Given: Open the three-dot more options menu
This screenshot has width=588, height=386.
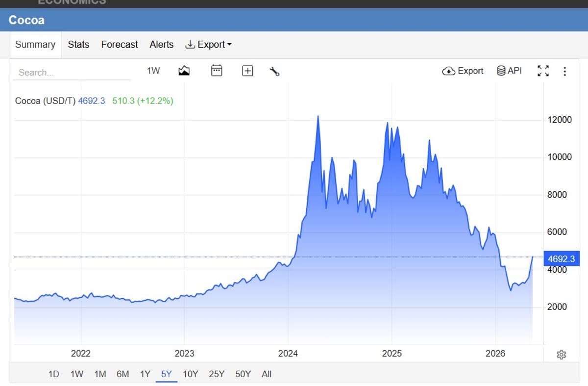Looking at the screenshot, I should tap(564, 72).
